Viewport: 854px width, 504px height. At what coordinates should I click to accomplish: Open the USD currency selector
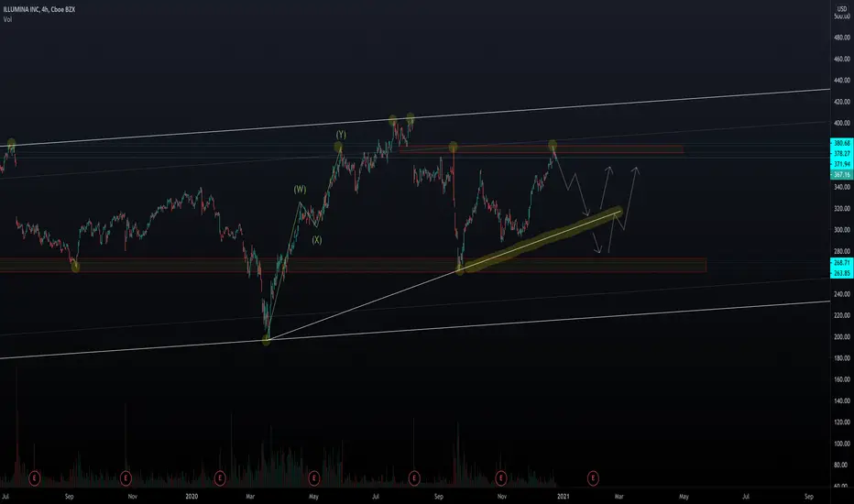842,9
